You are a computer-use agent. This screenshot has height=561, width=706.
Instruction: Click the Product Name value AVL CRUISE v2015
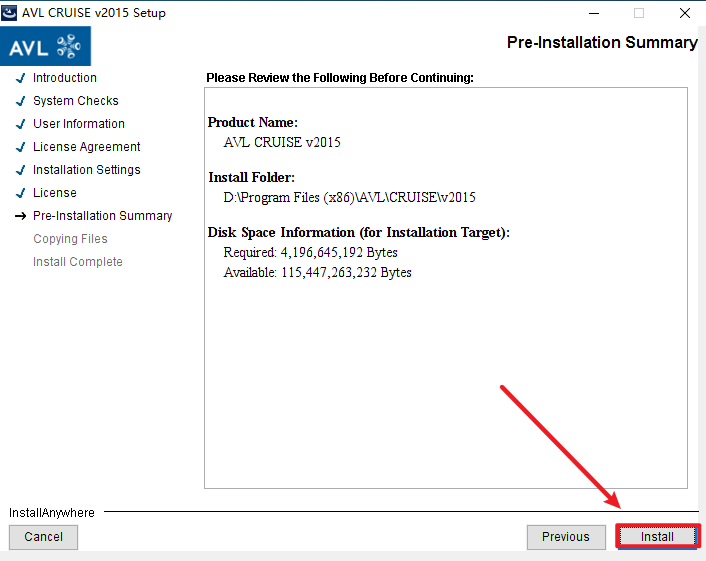click(x=282, y=142)
